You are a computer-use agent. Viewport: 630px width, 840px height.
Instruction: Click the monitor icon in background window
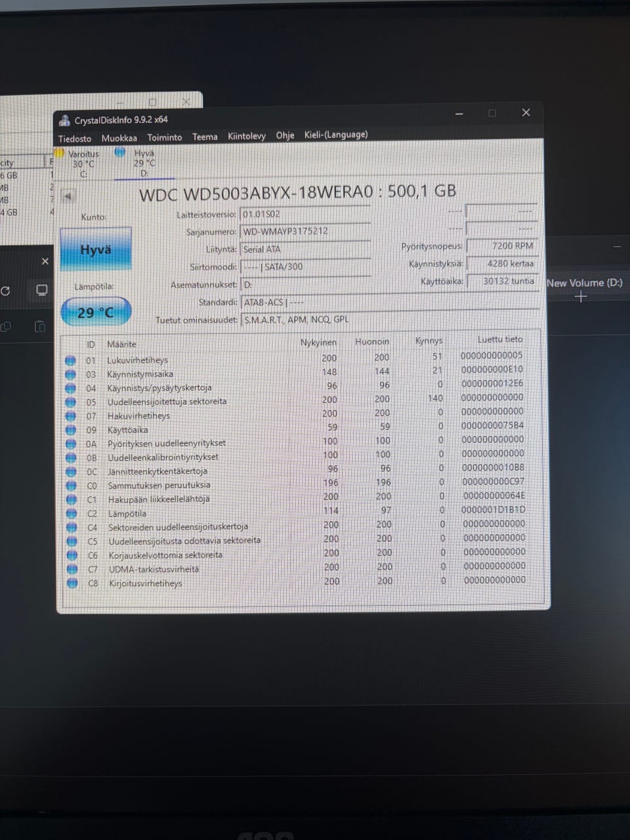pos(41,290)
